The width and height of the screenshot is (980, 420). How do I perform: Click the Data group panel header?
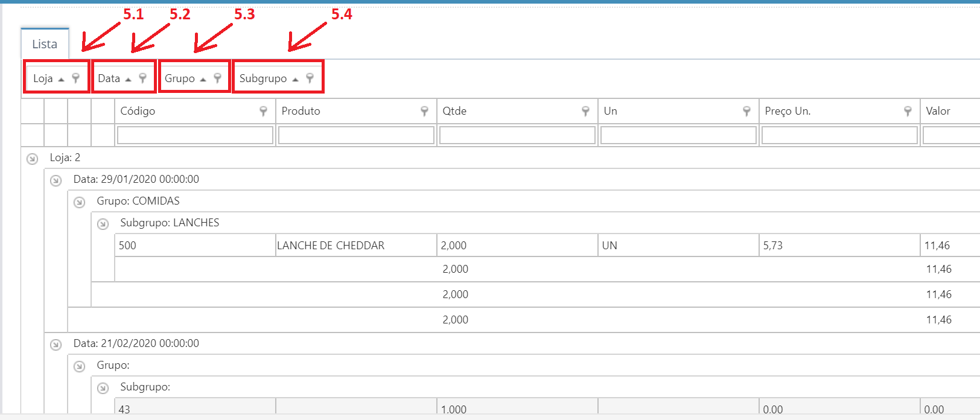click(123, 78)
